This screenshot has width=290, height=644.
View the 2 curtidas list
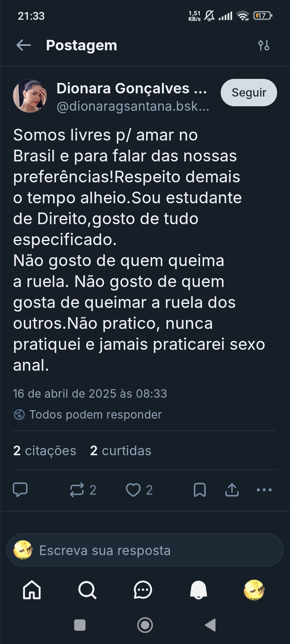point(121,451)
